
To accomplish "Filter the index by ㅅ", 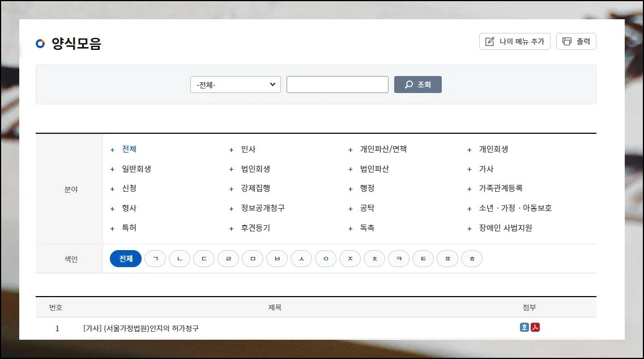I will (x=301, y=259).
